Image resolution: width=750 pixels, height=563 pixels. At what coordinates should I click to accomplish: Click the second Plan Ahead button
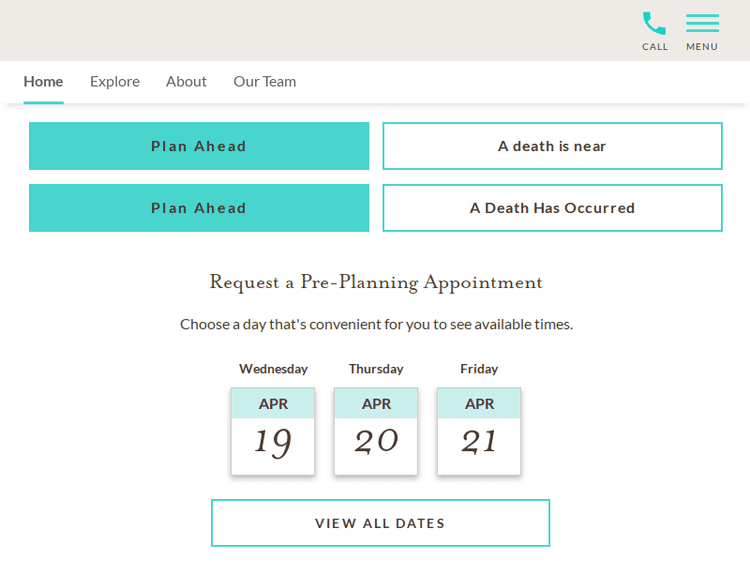click(199, 208)
